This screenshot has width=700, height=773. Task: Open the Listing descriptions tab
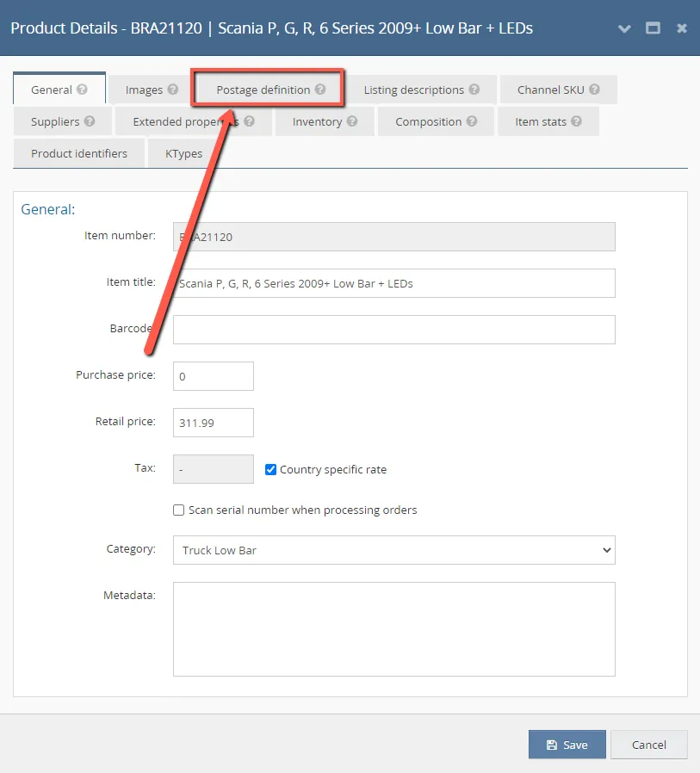tap(421, 90)
